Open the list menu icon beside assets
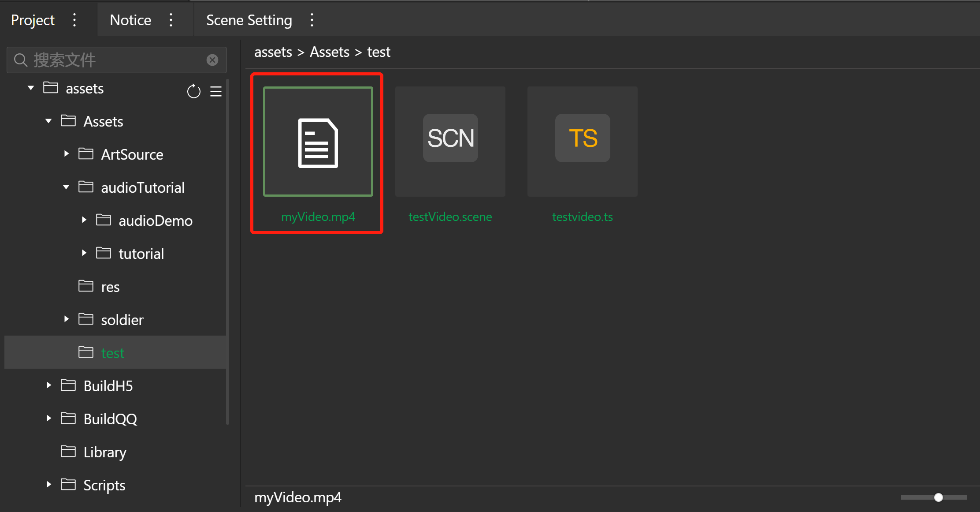The image size is (980, 512). tap(216, 91)
